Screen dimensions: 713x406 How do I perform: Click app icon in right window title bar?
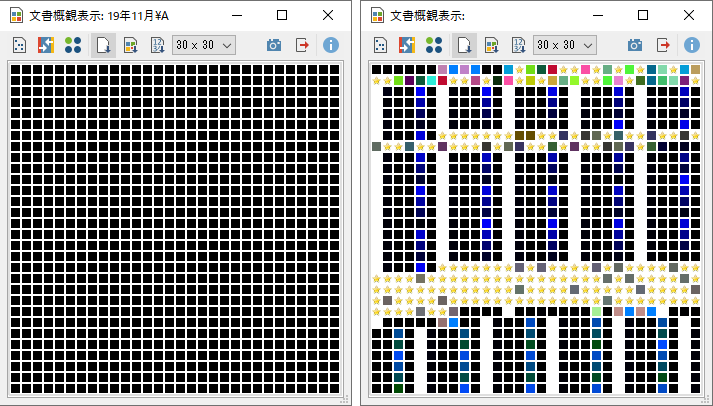pyautogui.click(x=378, y=15)
